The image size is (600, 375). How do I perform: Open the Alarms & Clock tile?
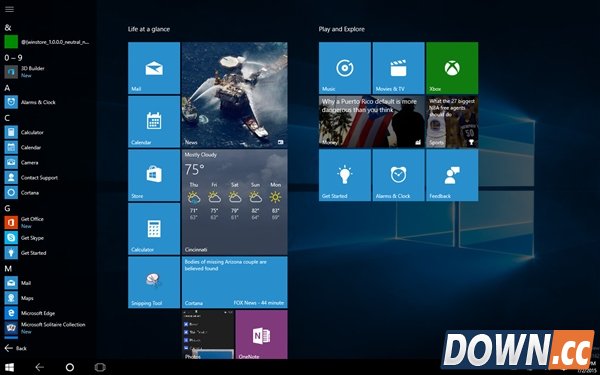tap(398, 175)
